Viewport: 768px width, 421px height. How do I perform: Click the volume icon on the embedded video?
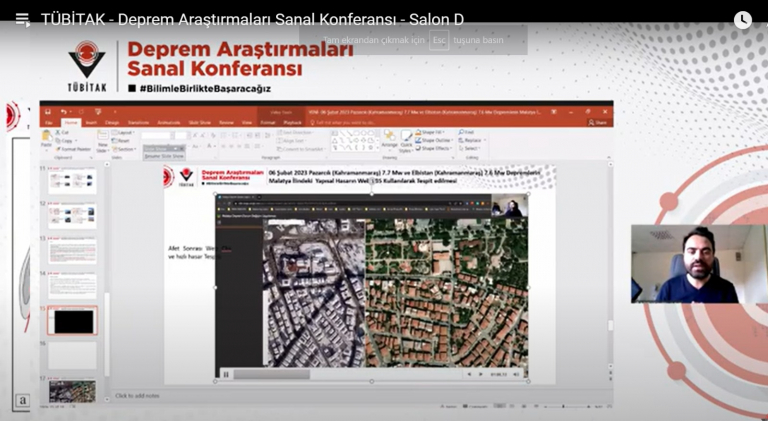tap(518, 374)
